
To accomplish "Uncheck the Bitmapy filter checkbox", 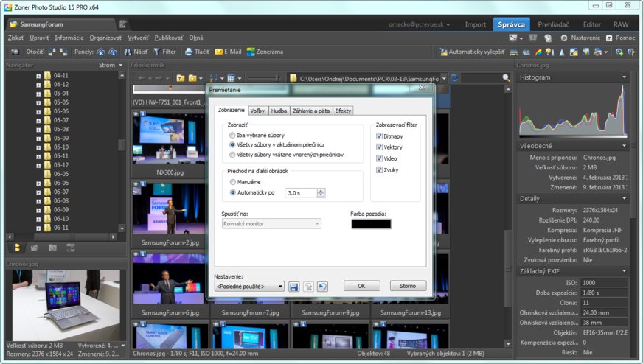I will tap(380, 136).
